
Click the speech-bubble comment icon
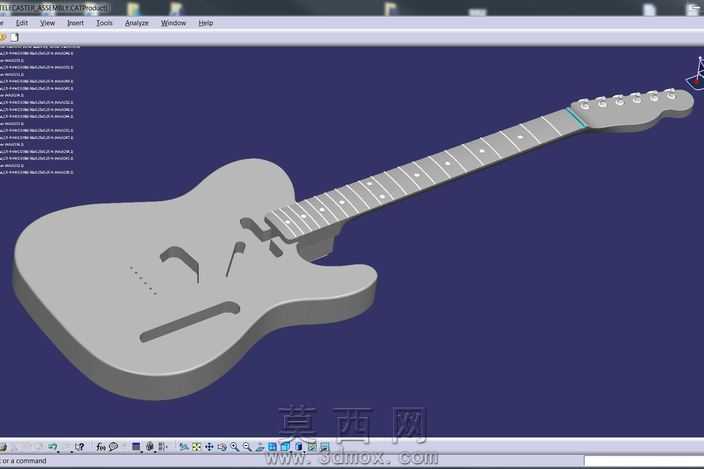(113, 447)
